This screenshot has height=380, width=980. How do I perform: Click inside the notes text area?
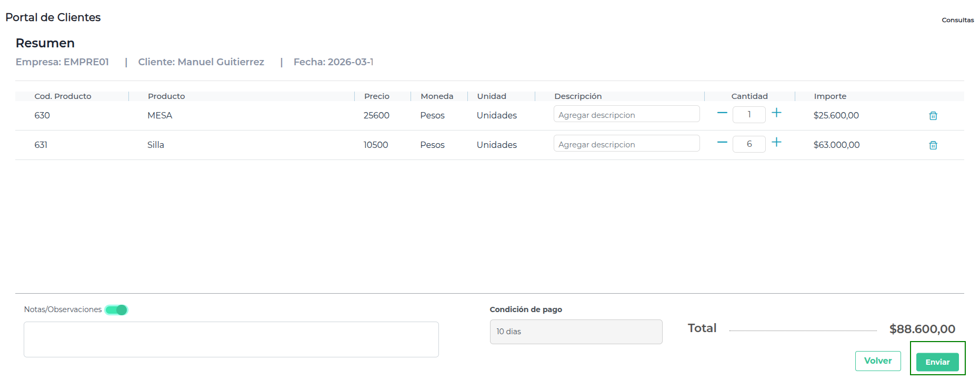[x=231, y=339]
